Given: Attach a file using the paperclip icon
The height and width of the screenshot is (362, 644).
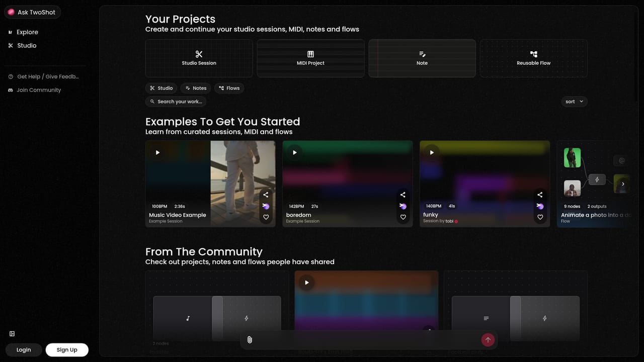Looking at the screenshot, I should 250,340.
